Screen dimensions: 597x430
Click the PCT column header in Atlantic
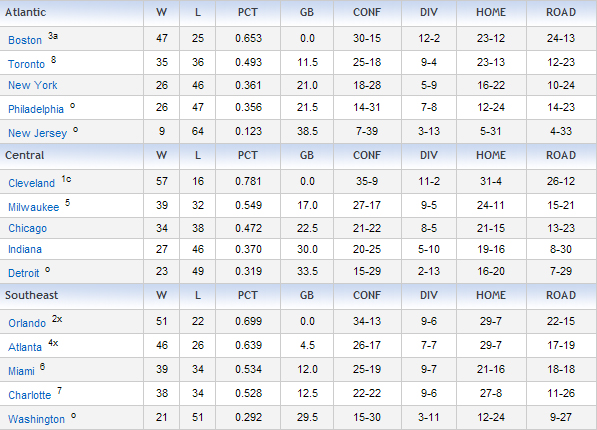(248, 12)
